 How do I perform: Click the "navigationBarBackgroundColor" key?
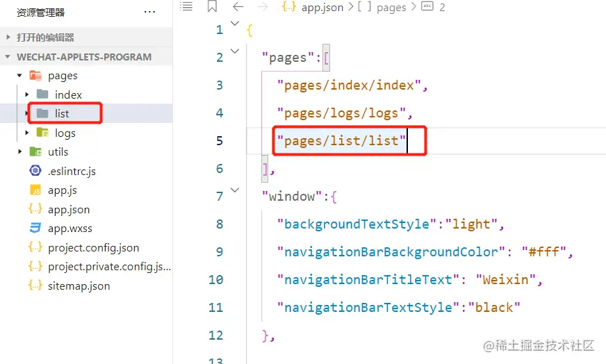[391, 252]
